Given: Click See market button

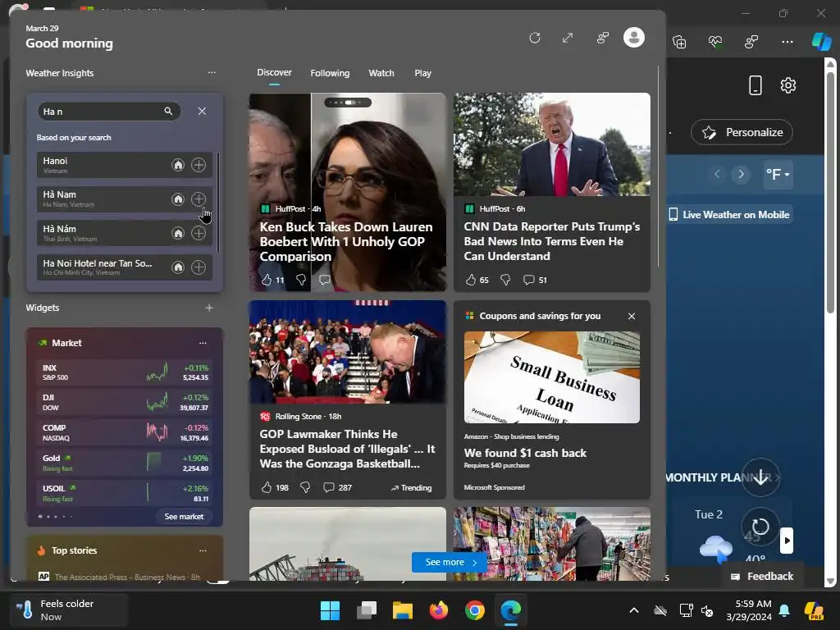Looking at the screenshot, I should click(x=184, y=517).
